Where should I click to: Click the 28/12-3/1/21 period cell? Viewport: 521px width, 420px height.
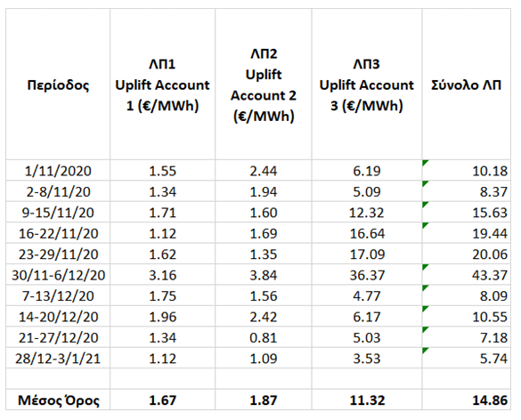coord(58,358)
